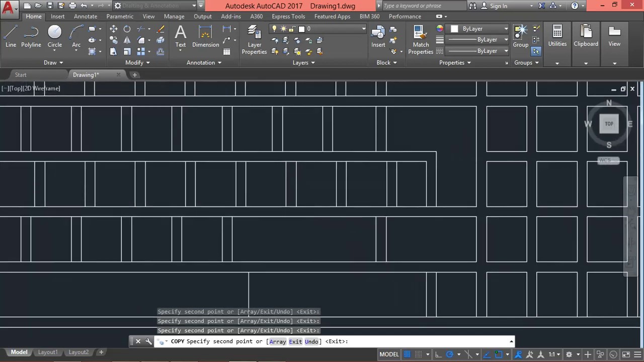Click the TOP face of ViewCube
The image size is (644, 362).
(609, 124)
